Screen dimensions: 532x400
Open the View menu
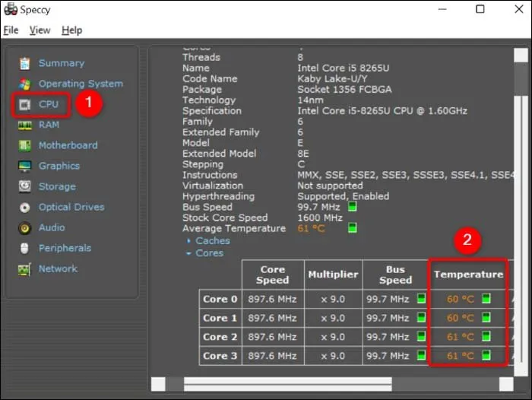40,30
